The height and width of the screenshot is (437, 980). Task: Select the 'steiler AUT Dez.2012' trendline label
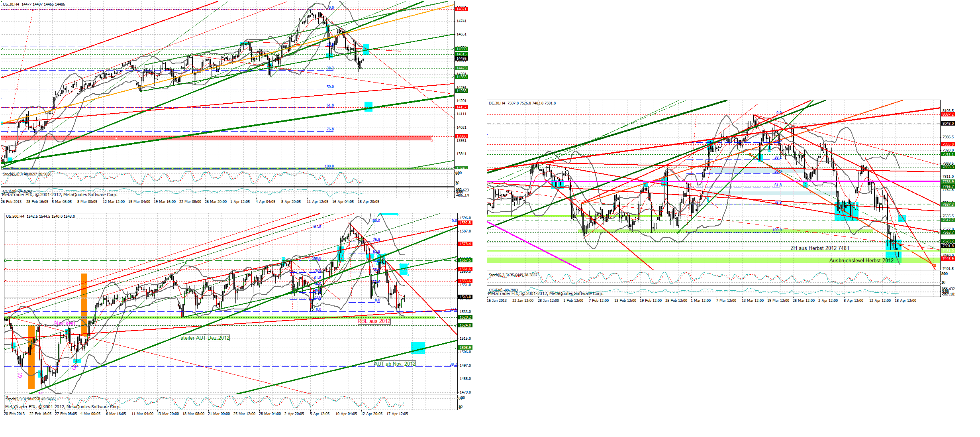[205, 338]
